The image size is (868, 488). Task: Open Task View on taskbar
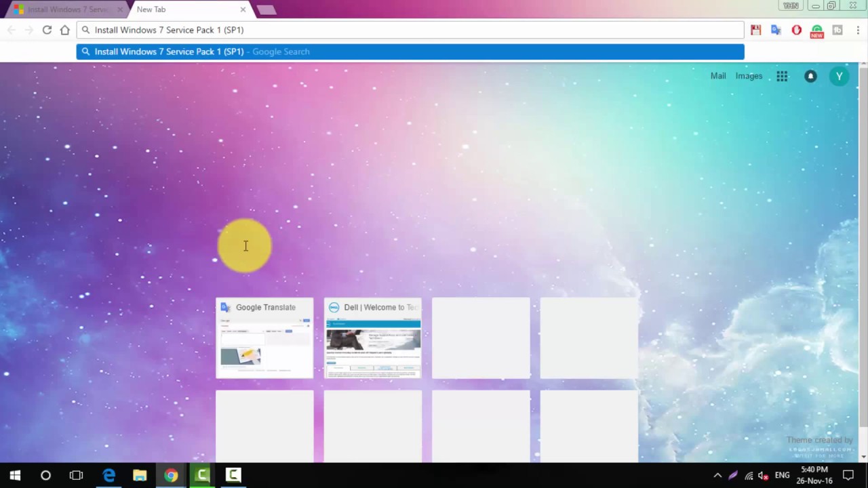(x=76, y=475)
